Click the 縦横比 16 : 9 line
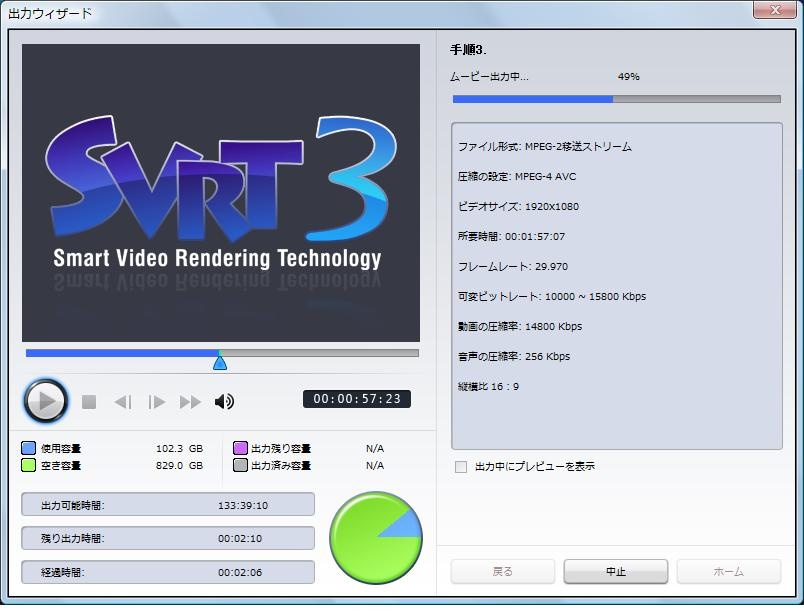This screenshot has width=804, height=613. tap(488, 386)
